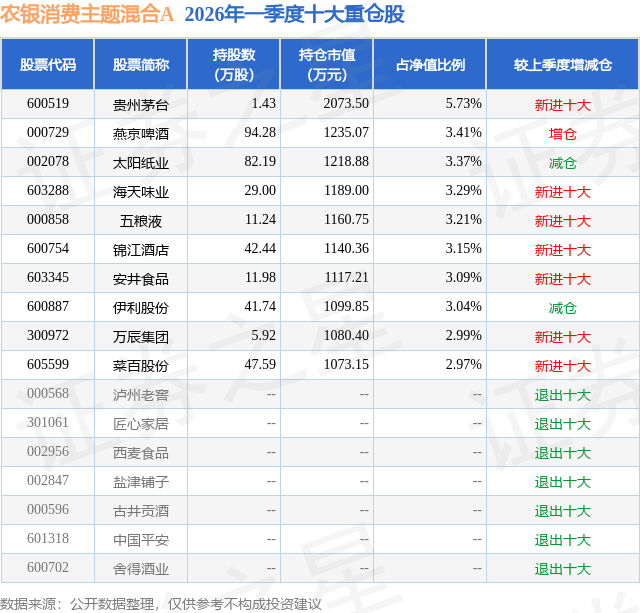Select the stock name 伊利股份
Image resolution: width=640 pixels, height=613 pixels.
141,308
